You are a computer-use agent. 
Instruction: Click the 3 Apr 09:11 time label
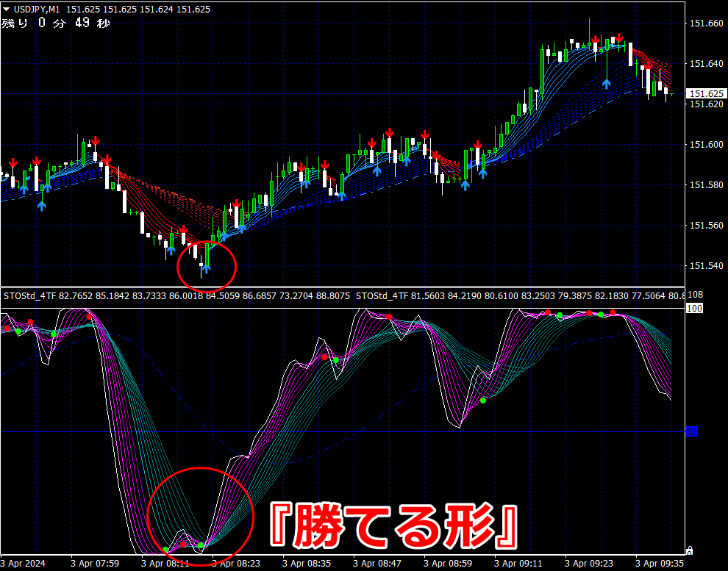click(518, 564)
